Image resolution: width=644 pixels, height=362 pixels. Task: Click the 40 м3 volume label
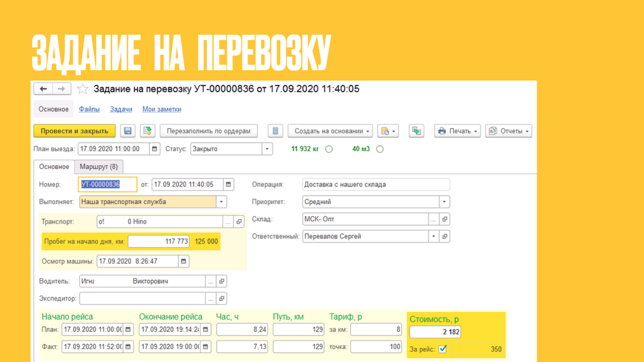tap(361, 149)
